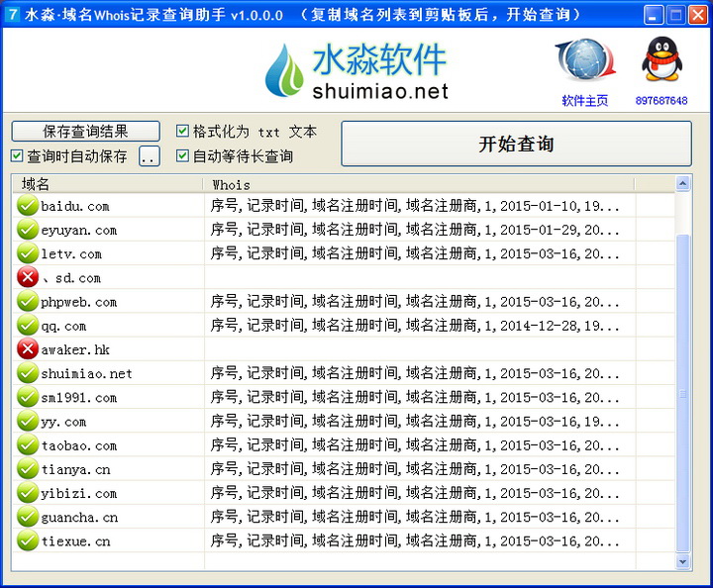Select the tiexue.cn domain name
This screenshot has width=713, height=588.
pos(75,540)
